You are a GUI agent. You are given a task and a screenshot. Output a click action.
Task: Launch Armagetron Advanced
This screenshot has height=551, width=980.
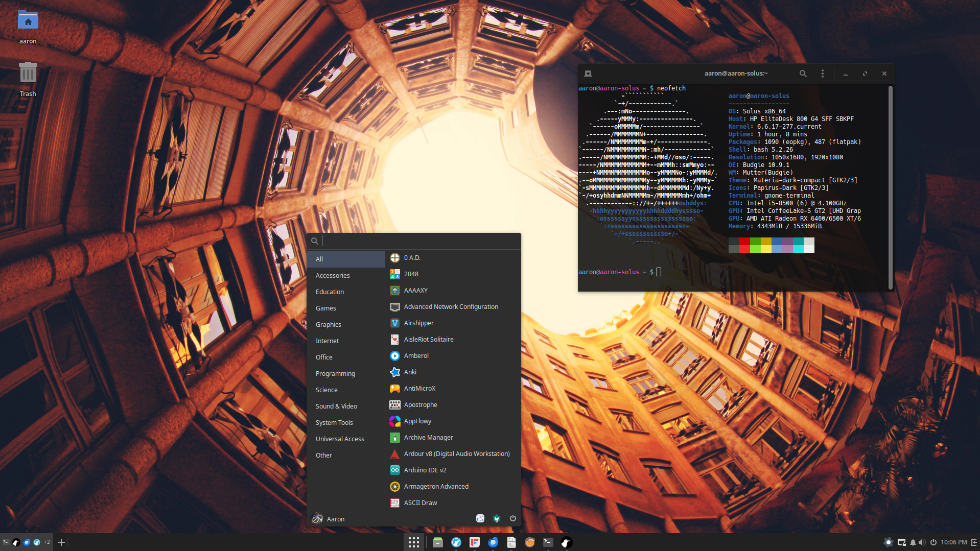[x=453, y=487]
